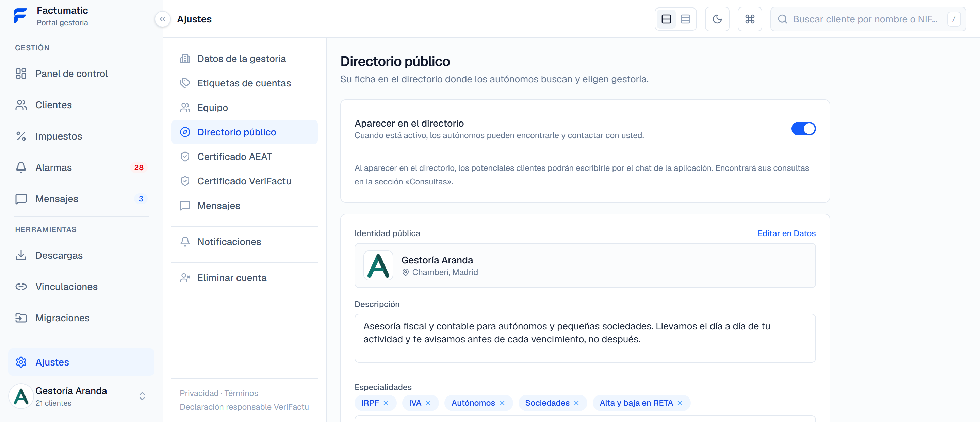The image size is (980, 422).
Task: Remove the Alta y baja en RETA tag
Action: (x=680, y=403)
